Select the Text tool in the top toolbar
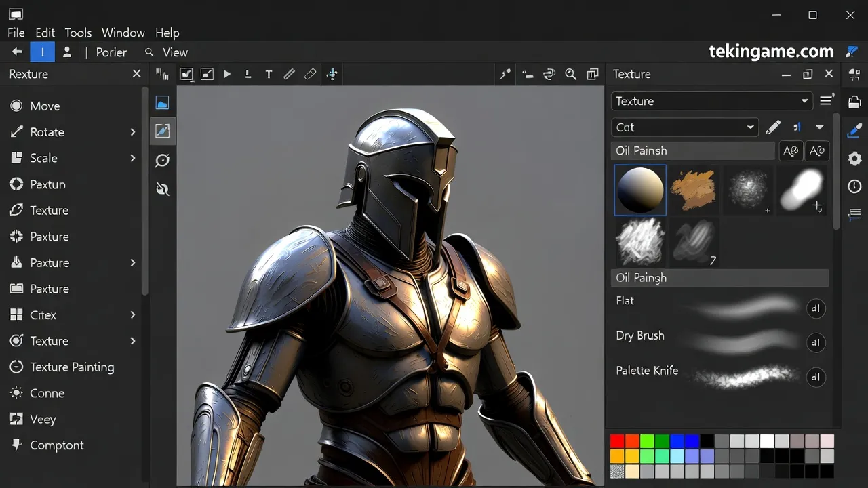Viewport: 868px width, 488px height. [x=269, y=75]
